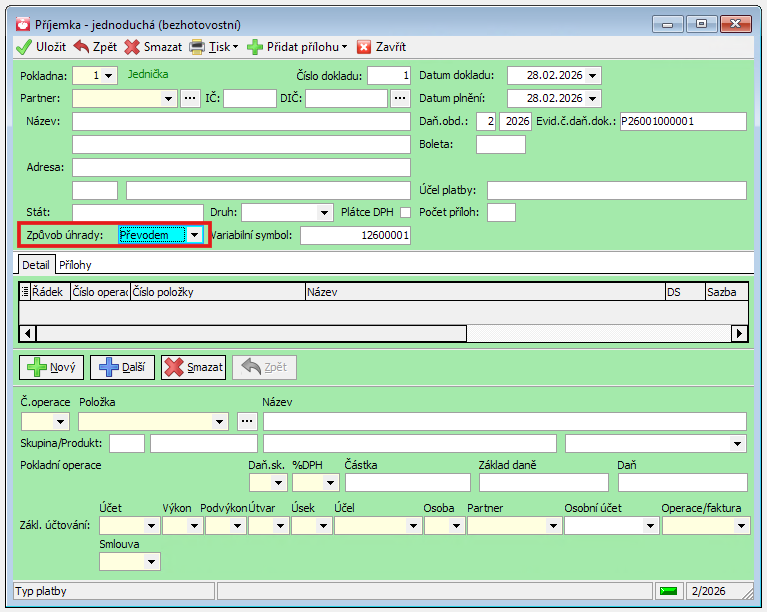Click the Další button
This screenshot has height=612, width=767.
pyautogui.click(x=122, y=367)
